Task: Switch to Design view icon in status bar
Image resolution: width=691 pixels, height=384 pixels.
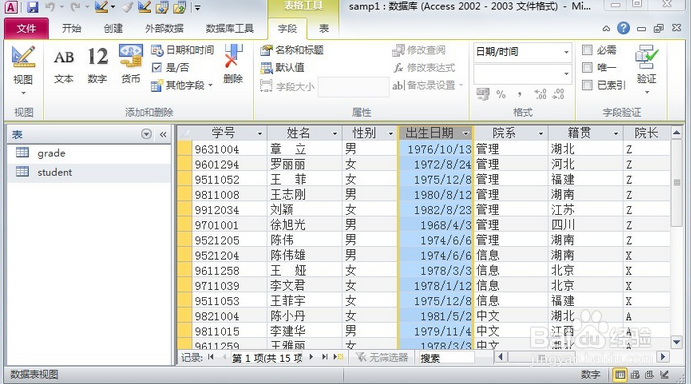Action: [x=665, y=375]
